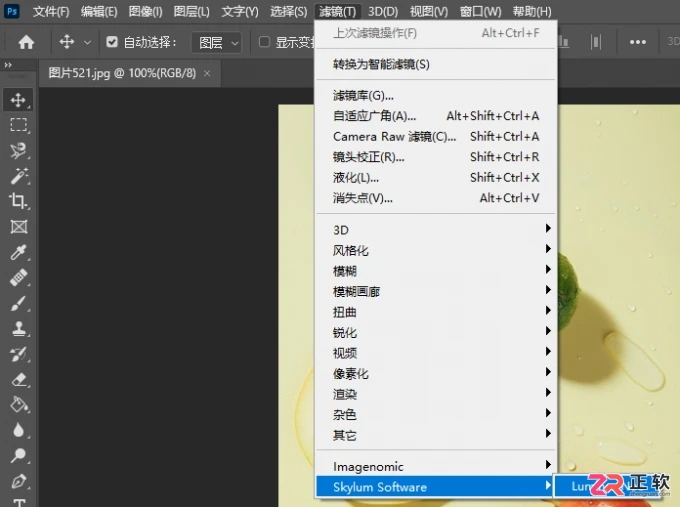Expand the 模糊 submenu
The image size is (680, 507).
[436, 271]
